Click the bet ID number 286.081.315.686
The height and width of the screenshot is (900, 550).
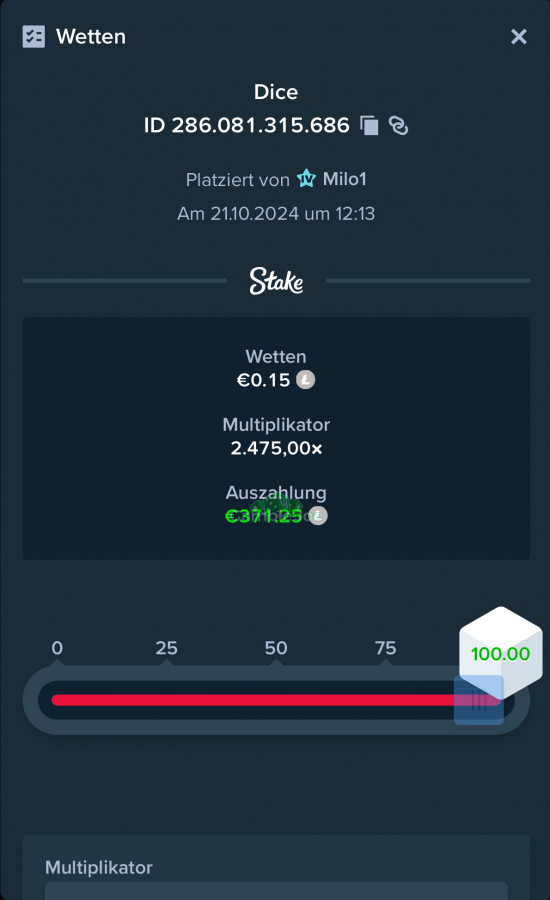261,125
